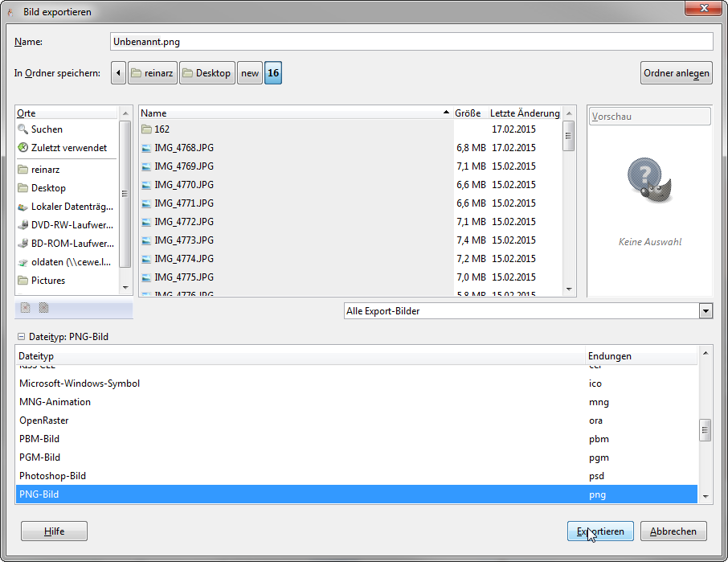Choose PBM-Bild file type

(357, 439)
